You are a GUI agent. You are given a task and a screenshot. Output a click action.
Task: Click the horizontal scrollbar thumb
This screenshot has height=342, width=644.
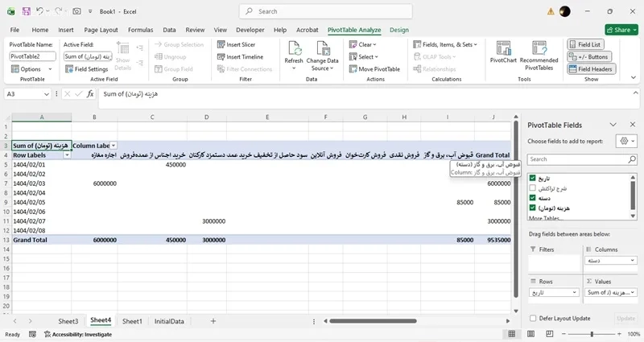[x=373, y=321]
